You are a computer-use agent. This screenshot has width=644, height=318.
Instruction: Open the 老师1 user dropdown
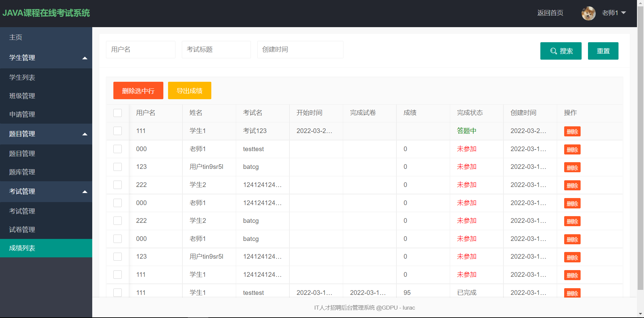614,13
